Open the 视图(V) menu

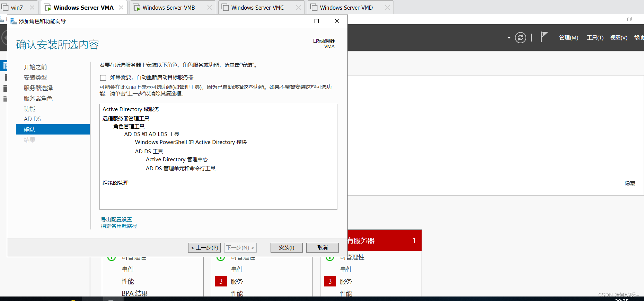pyautogui.click(x=619, y=37)
